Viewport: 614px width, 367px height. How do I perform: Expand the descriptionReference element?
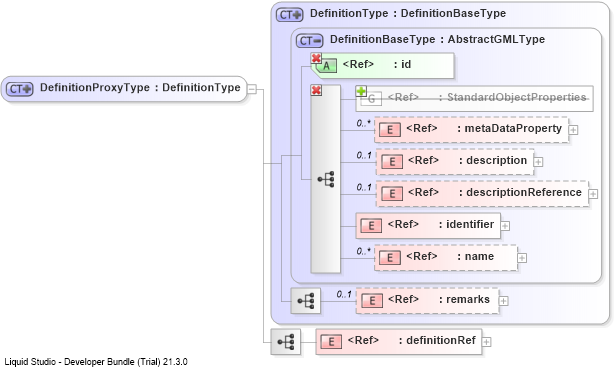tap(593, 194)
